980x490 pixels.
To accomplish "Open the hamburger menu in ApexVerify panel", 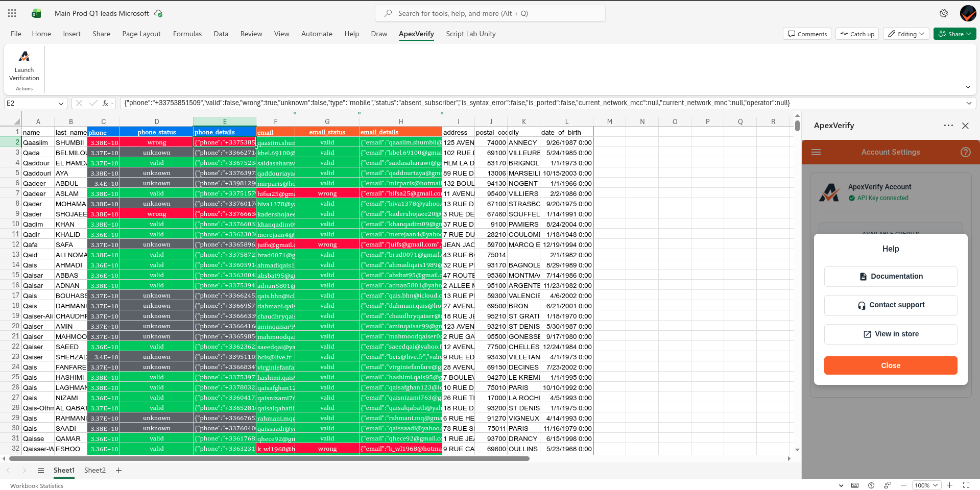I will click(x=816, y=152).
